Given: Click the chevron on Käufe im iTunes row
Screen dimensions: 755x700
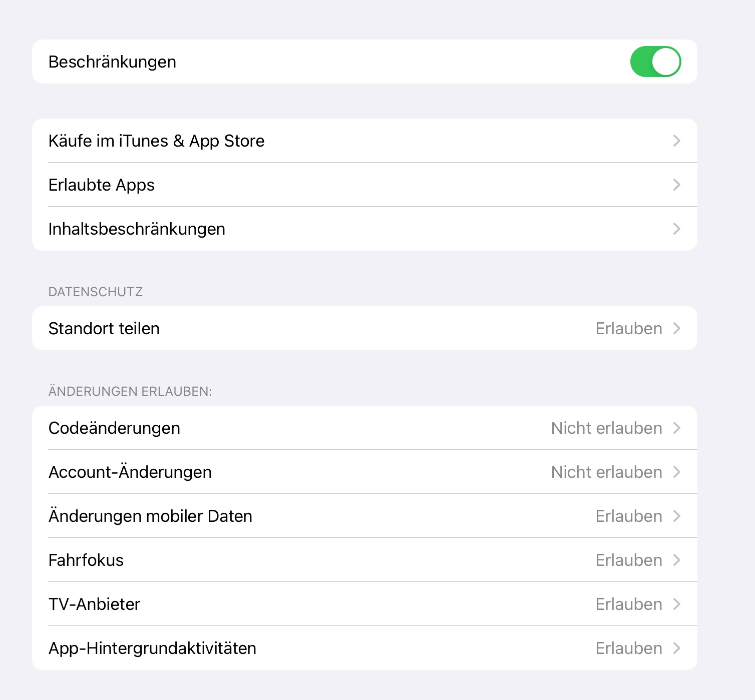Looking at the screenshot, I should click(676, 141).
